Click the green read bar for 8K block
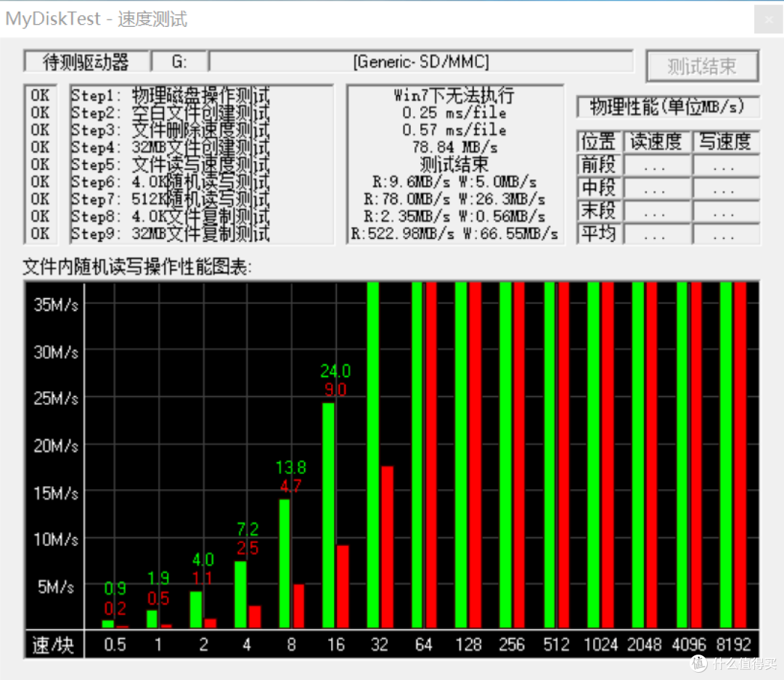Viewport: 784px width, 680px height. pyautogui.click(x=285, y=563)
